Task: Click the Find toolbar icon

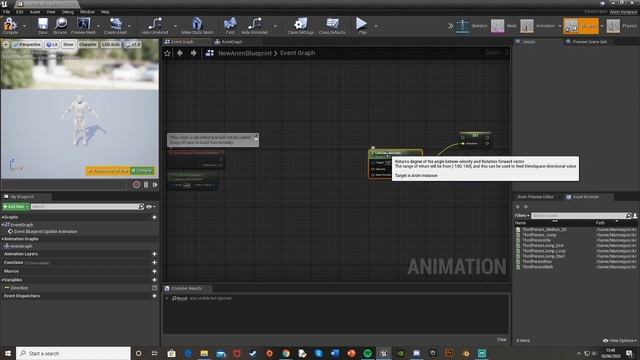Action: click(x=230, y=26)
